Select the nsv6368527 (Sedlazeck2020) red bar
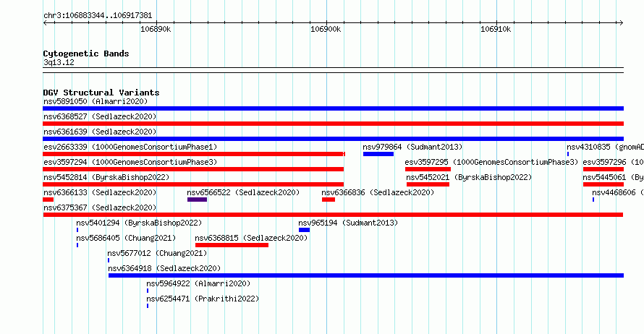The image size is (644, 334). (x=333, y=124)
